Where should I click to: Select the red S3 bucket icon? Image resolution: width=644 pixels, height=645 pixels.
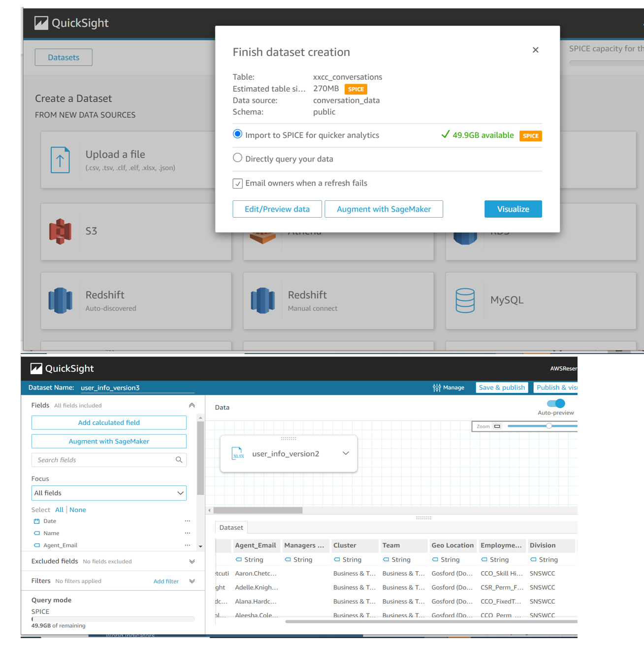point(60,231)
